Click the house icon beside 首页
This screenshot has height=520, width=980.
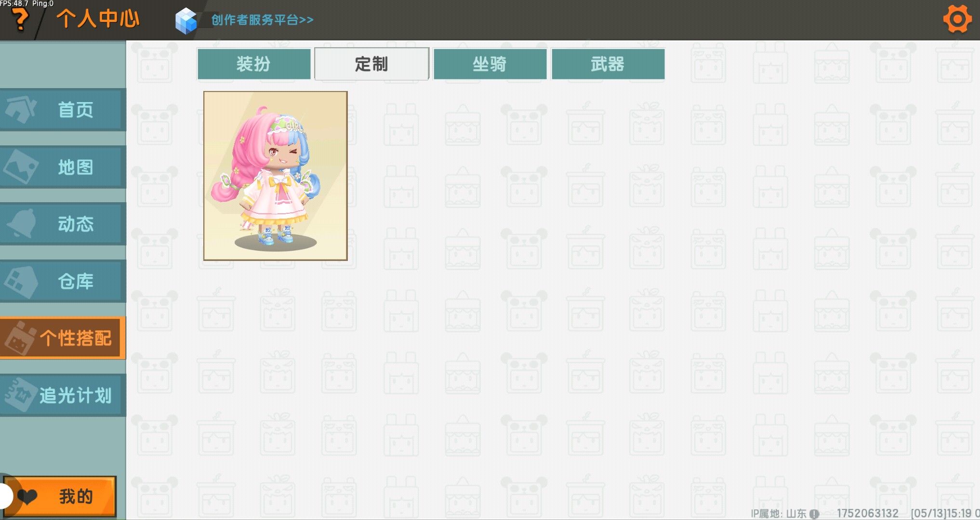(20, 110)
